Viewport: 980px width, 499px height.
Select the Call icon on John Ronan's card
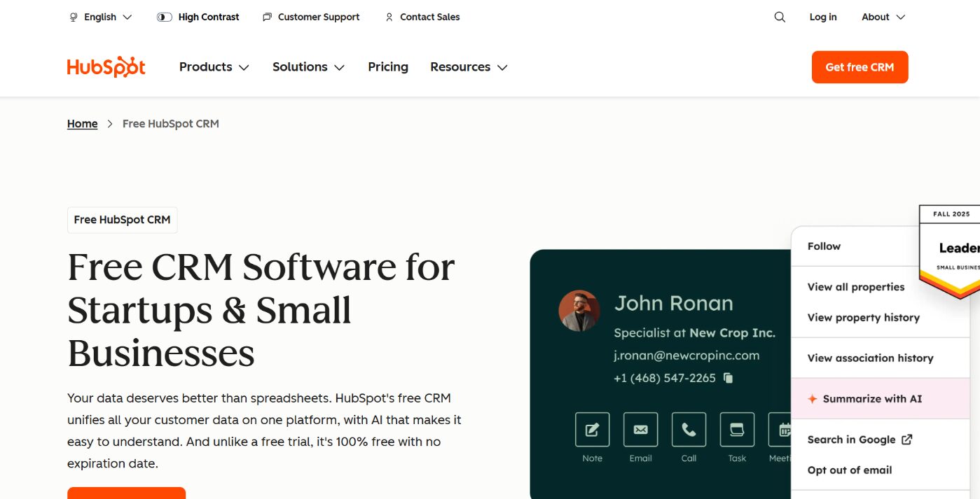[x=688, y=429]
